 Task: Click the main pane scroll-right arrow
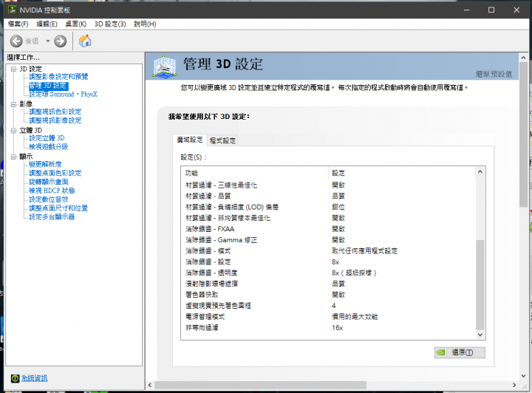click(x=514, y=385)
